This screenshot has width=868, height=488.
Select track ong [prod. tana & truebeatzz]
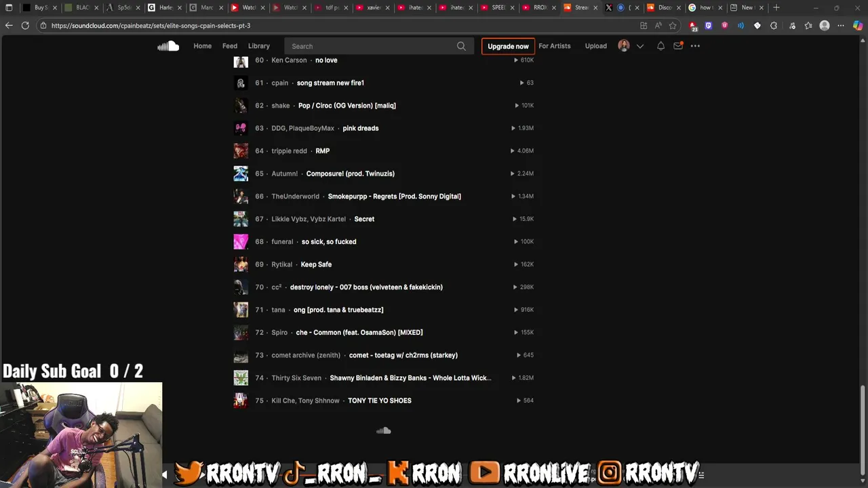click(338, 310)
